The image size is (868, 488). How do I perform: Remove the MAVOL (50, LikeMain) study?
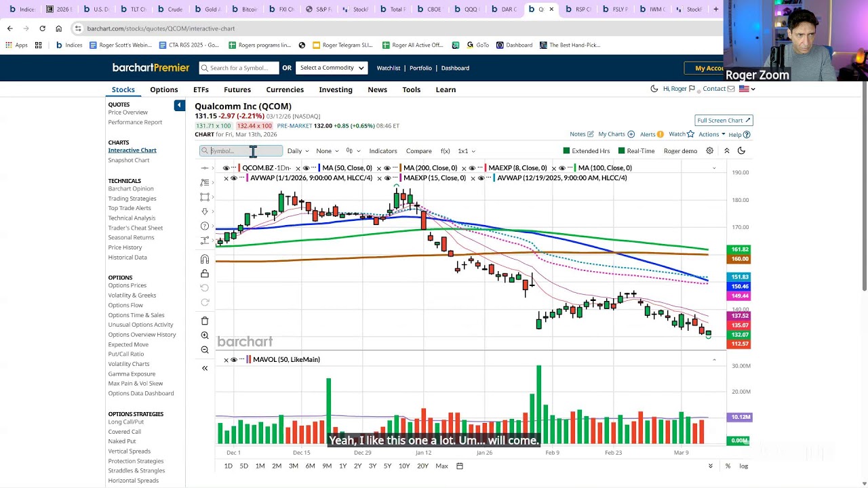click(226, 359)
